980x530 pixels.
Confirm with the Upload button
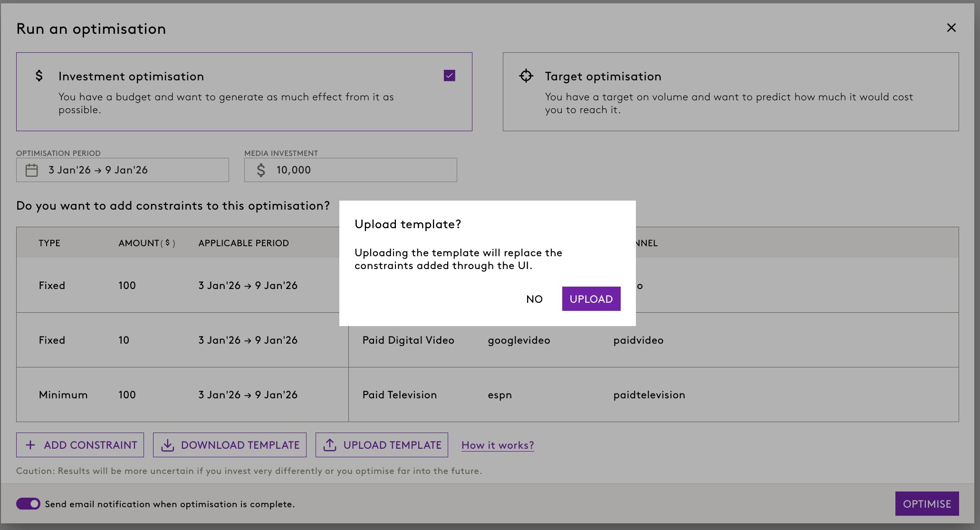pyautogui.click(x=591, y=299)
